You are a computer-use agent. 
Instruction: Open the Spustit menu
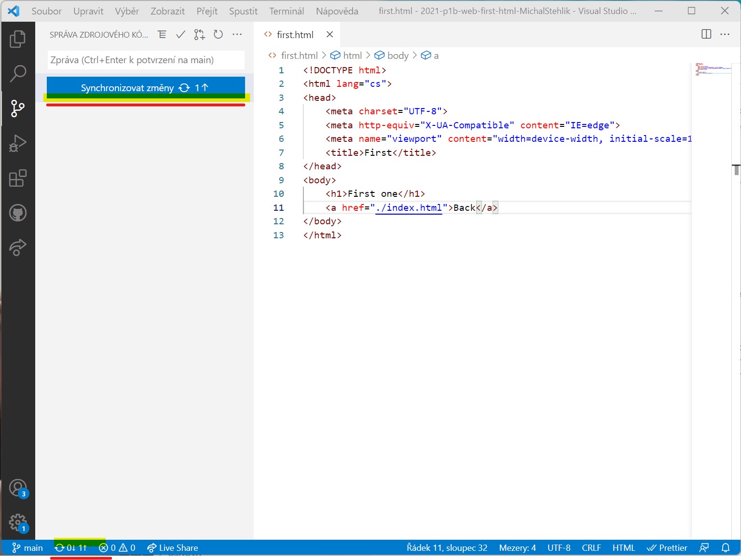[243, 11]
